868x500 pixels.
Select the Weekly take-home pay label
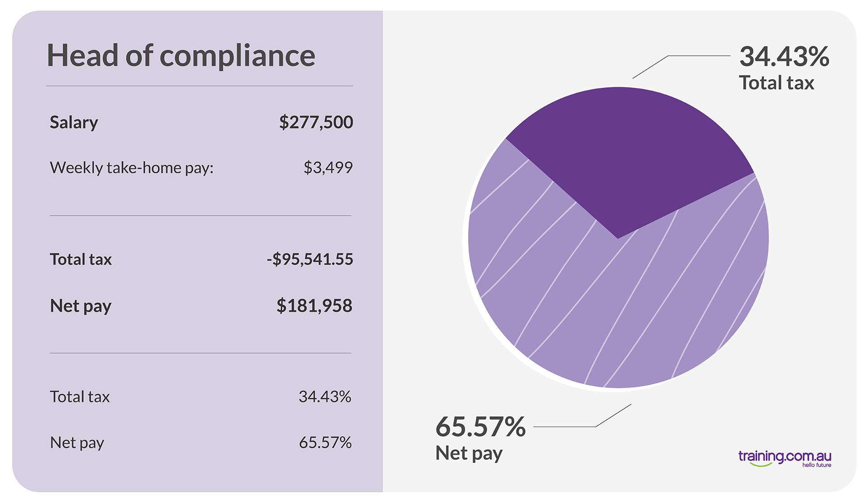pos(132,168)
